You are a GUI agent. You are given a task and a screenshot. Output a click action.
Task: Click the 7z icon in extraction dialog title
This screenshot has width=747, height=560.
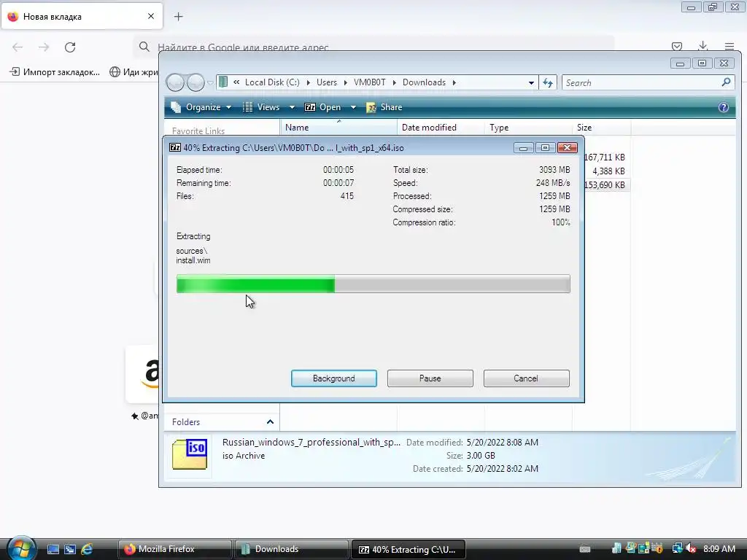175,147
